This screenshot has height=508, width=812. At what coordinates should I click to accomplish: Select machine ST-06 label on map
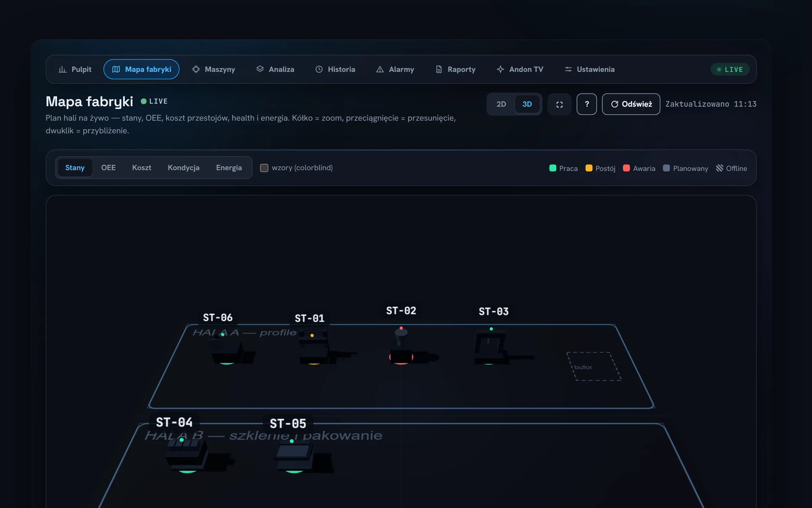218,318
